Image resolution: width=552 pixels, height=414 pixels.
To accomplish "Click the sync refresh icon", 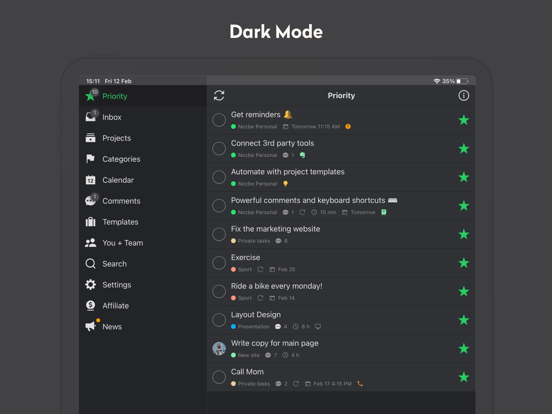I will (x=219, y=95).
